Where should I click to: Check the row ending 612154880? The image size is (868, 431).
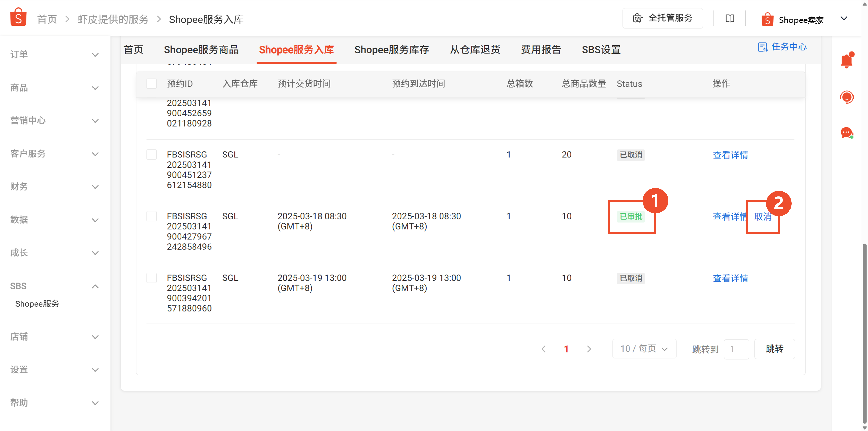152,155
